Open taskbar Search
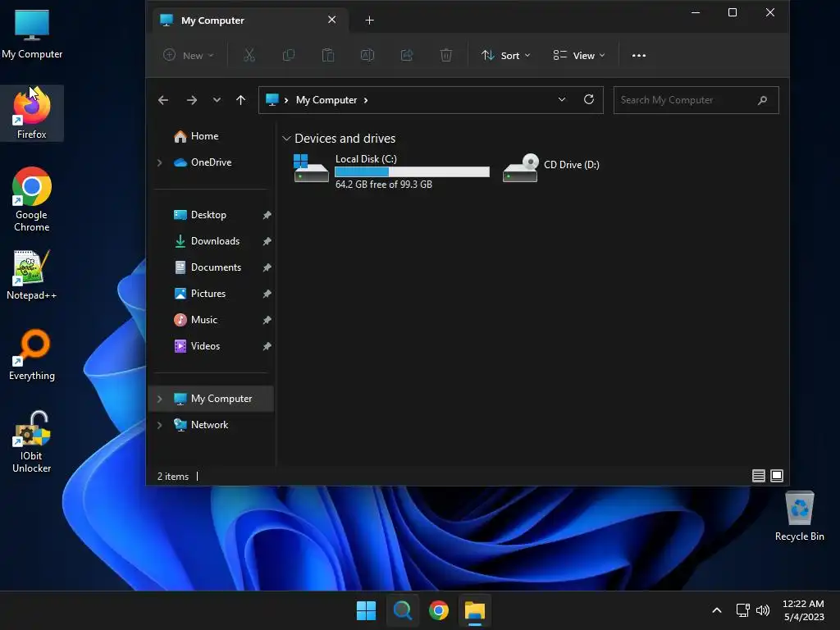This screenshot has height=630, width=840. 402,610
